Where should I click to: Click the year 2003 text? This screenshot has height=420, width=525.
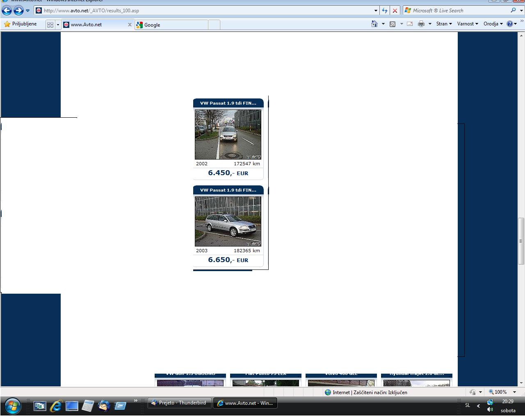(x=202, y=251)
